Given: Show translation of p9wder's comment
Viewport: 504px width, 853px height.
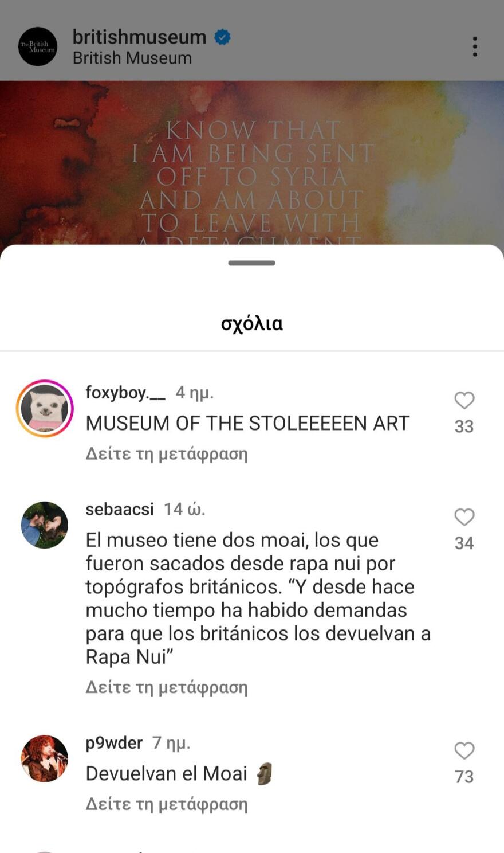Looking at the screenshot, I should tap(167, 804).
